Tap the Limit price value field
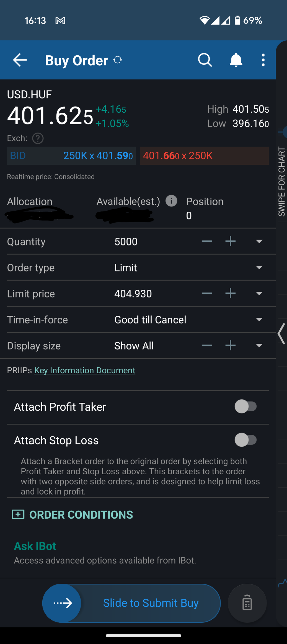This screenshot has width=287, height=644. point(133,293)
